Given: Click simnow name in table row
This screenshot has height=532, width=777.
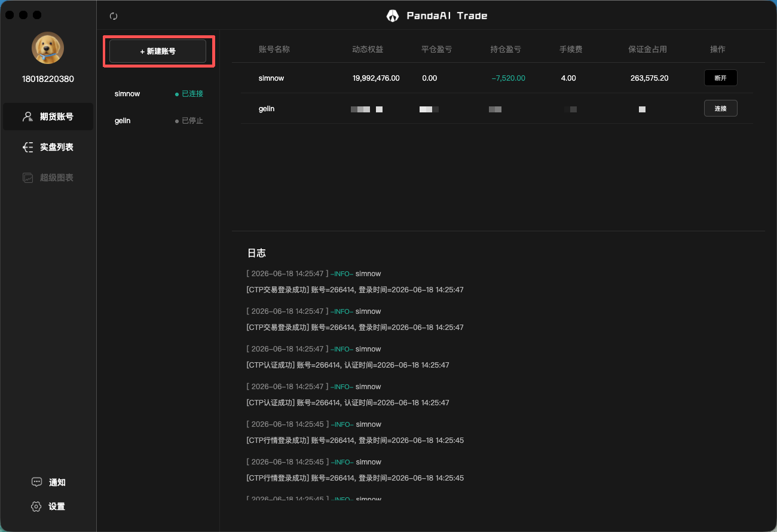Looking at the screenshot, I should click(x=271, y=78).
